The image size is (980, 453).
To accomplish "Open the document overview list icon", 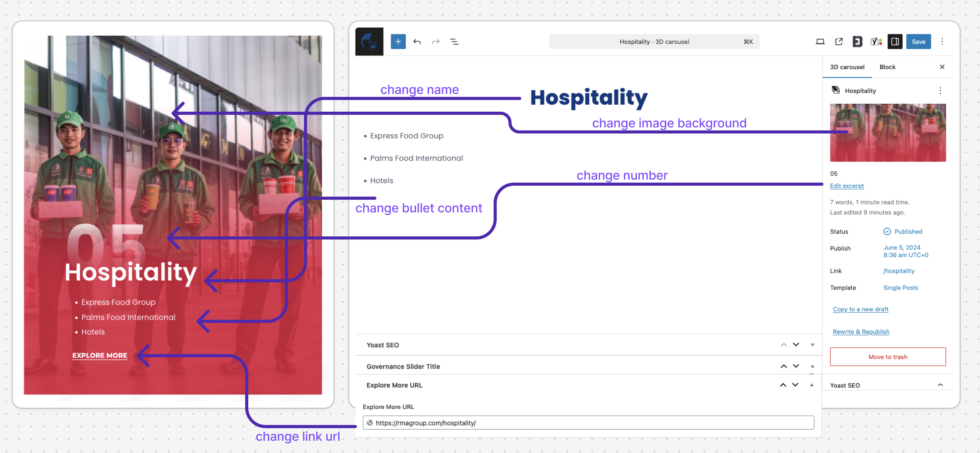I will [x=454, y=42].
